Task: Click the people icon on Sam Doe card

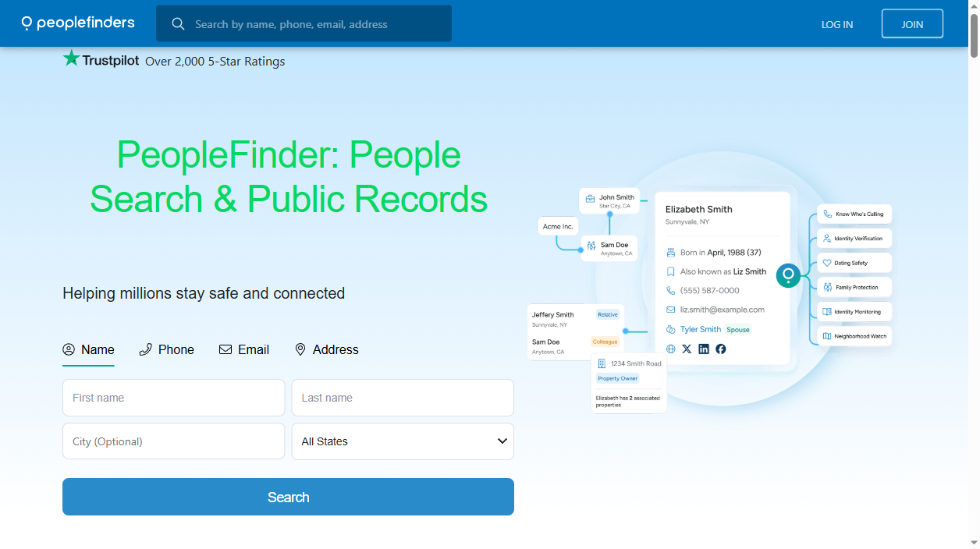Action: click(591, 246)
